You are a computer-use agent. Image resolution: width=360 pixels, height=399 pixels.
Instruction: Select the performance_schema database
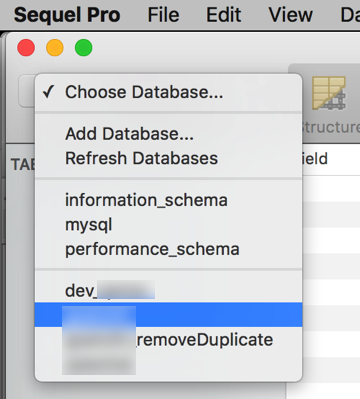(168, 249)
